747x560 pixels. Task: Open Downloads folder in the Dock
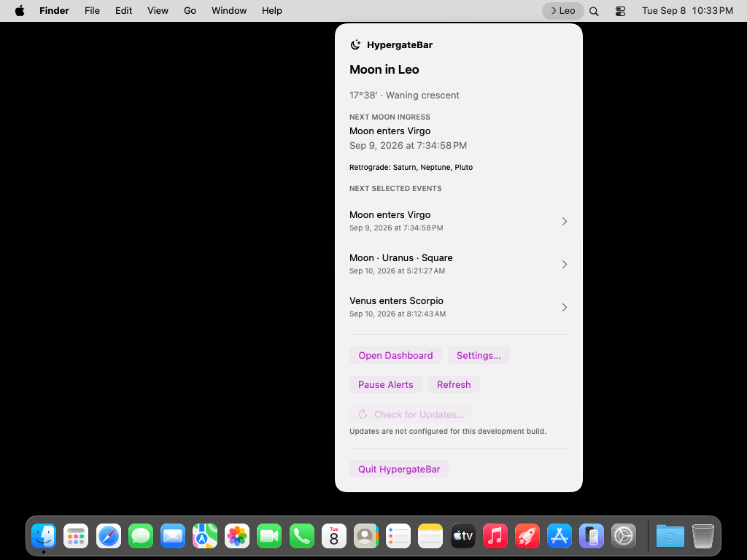[x=670, y=536]
